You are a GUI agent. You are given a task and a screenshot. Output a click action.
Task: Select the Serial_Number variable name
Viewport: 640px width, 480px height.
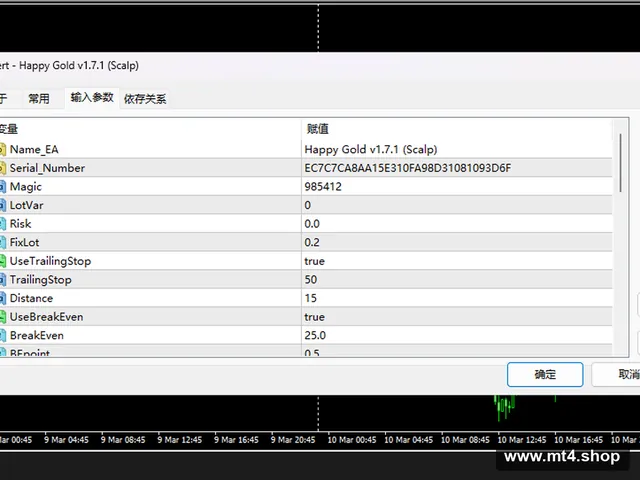(47, 168)
